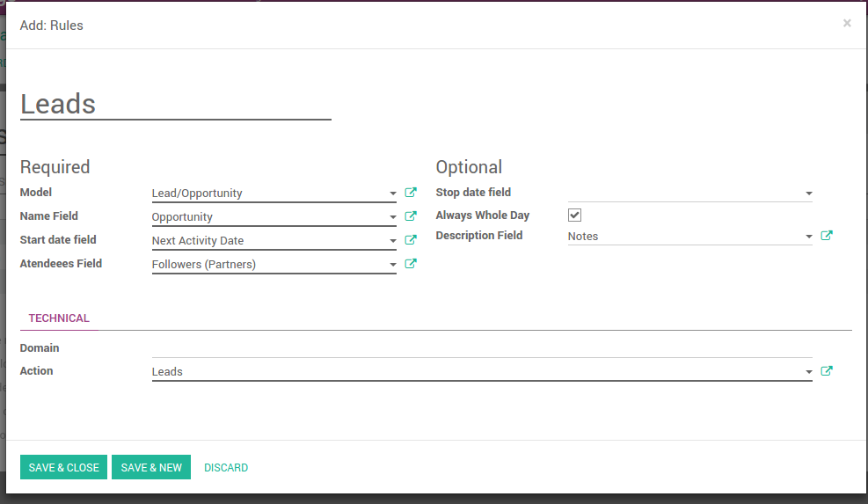Open external link for Description Field
The height and width of the screenshot is (504, 868).
826,236
